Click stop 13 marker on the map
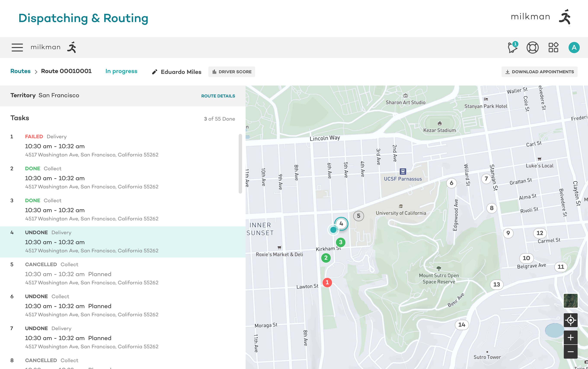 coord(496,285)
